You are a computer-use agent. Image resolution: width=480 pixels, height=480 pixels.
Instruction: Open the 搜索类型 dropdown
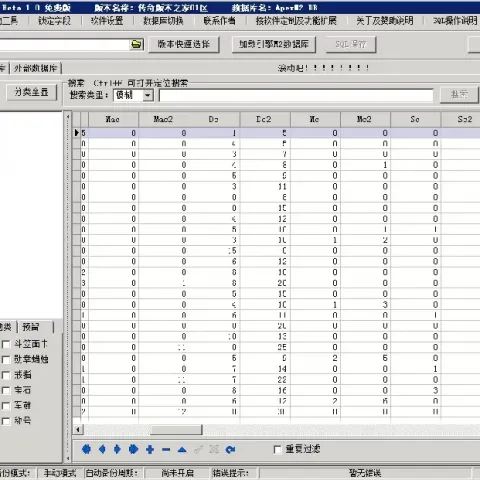147,95
